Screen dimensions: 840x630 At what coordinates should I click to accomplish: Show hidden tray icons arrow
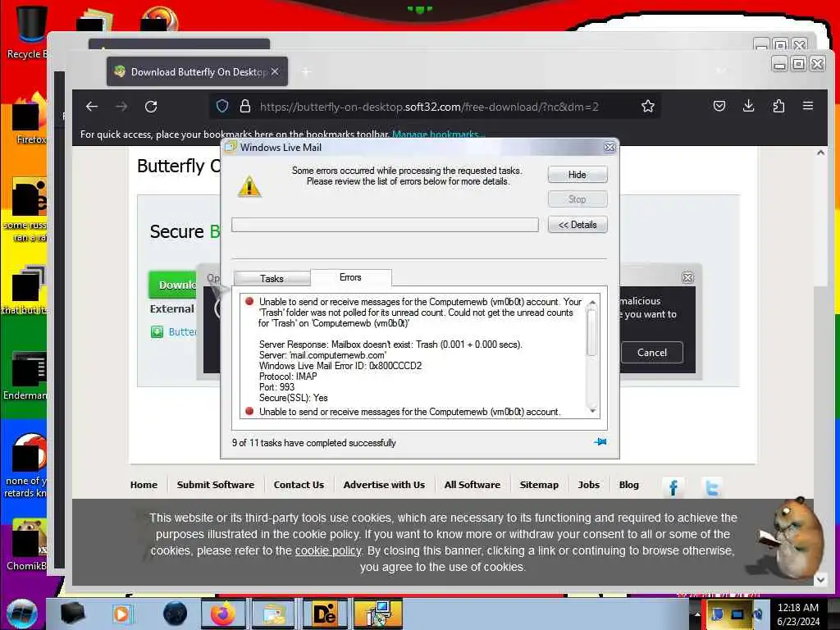click(x=697, y=614)
